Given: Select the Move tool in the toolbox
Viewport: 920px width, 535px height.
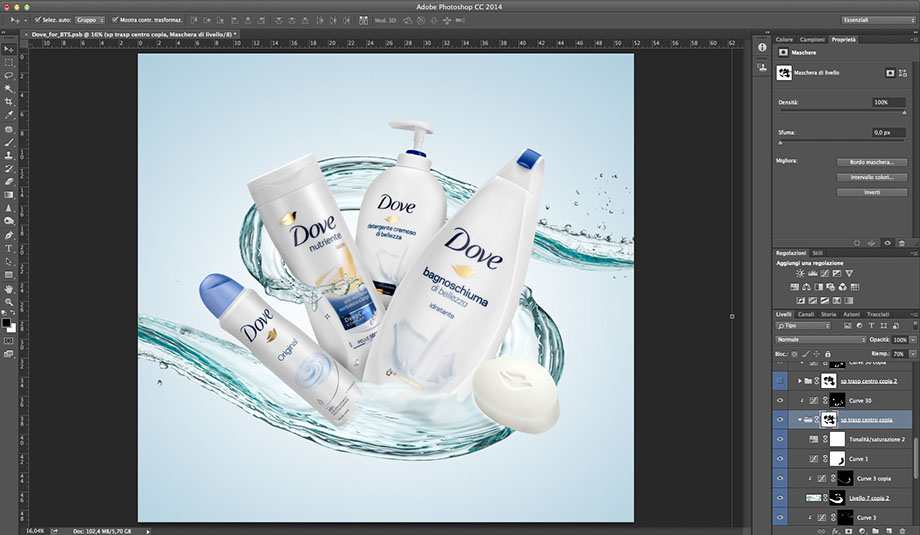Looking at the screenshot, I should coord(8,49).
